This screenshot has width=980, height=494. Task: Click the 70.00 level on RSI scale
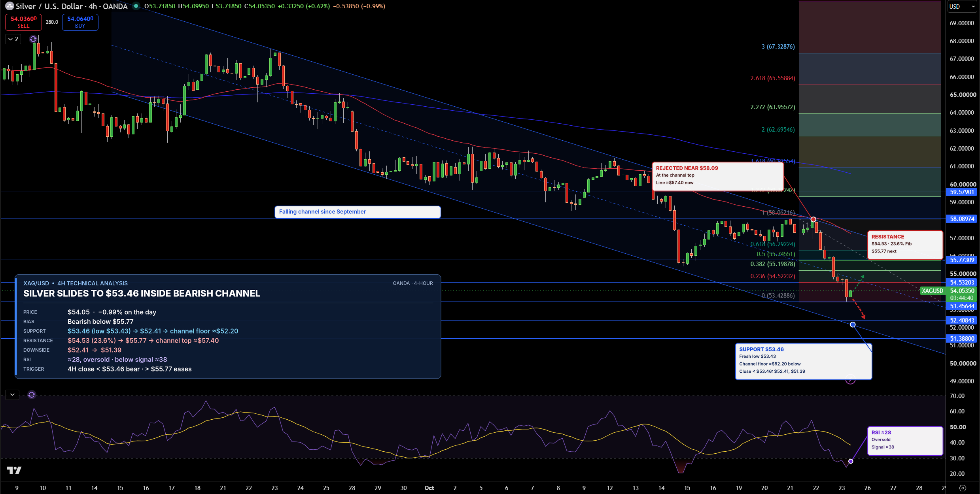(957, 396)
